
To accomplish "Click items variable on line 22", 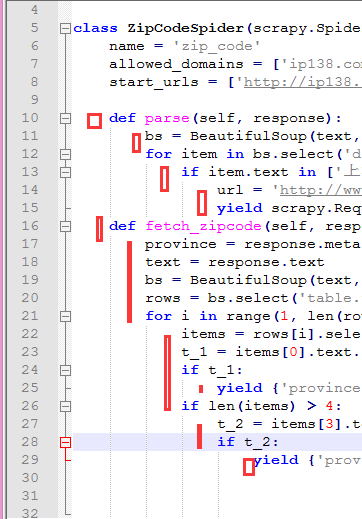I will pos(203,334).
